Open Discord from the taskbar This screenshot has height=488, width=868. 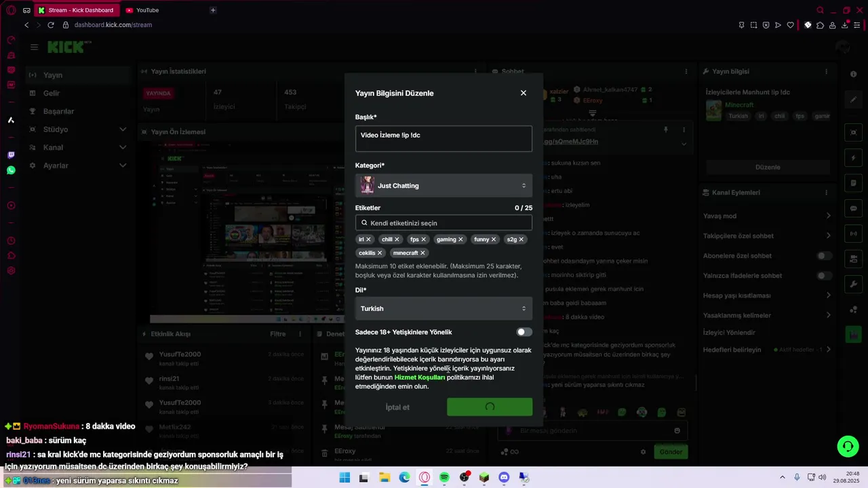click(504, 478)
